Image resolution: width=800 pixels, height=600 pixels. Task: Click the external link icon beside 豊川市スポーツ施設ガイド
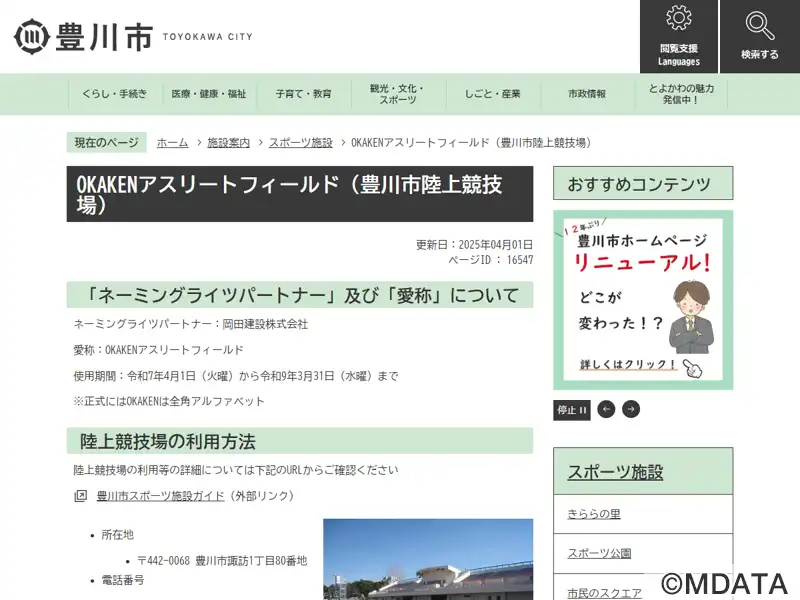point(81,496)
